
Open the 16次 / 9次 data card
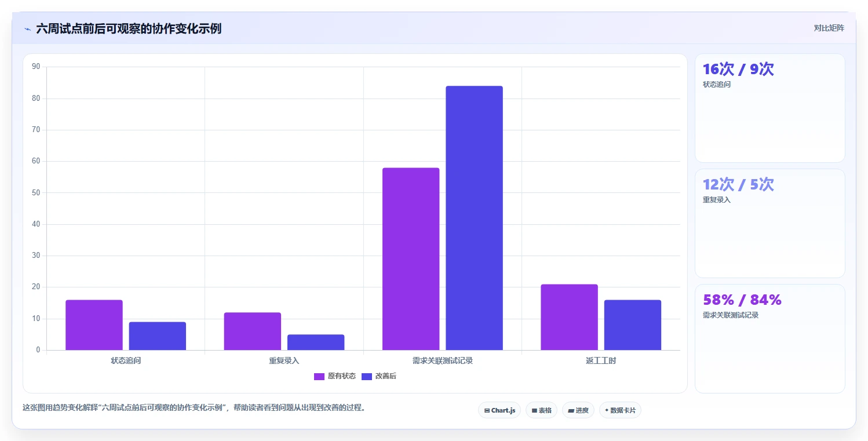coord(770,108)
